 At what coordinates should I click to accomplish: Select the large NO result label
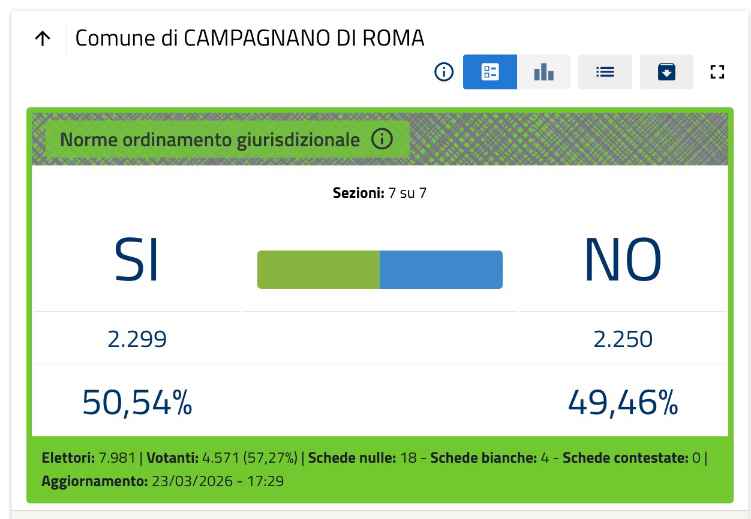622,262
